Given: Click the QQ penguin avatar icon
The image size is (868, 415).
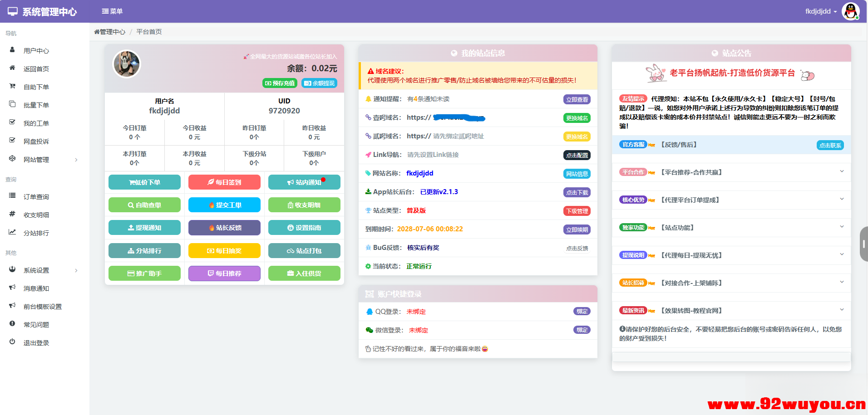Looking at the screenshot, I should pyautogui.click(x=851, y=11).
